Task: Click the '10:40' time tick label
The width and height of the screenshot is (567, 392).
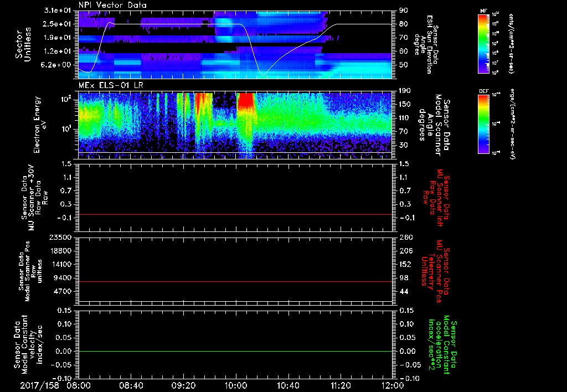Action: click(x=288, y=385)
